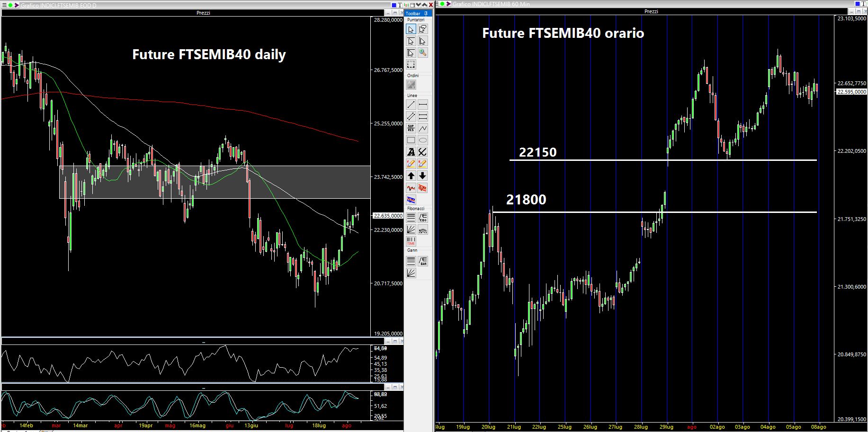This screenshot has width=868, height=432.
Task: Pin the floating Toolbar panel
Action: click(x=426, y=14)
